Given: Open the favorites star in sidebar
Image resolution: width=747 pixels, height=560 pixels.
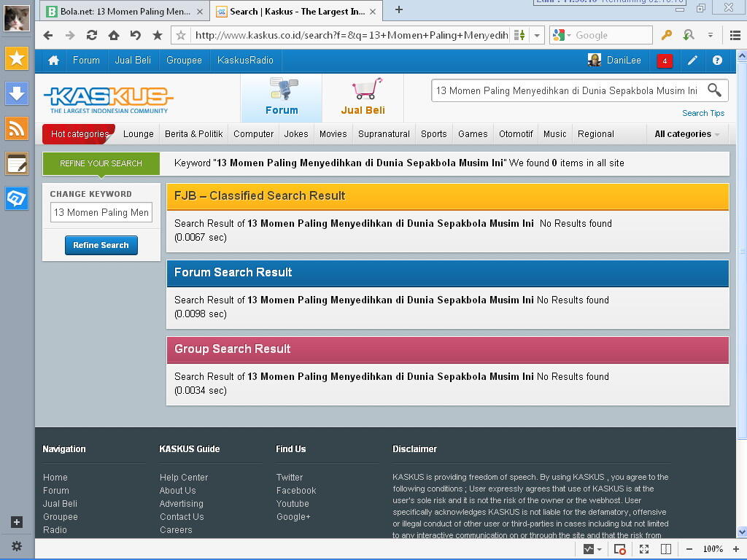Looking at the screenshot, I should point(17,58).
